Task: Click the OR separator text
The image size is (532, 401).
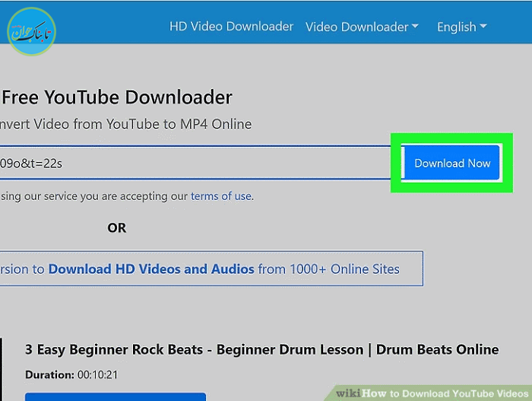Action: click(116, 228)
